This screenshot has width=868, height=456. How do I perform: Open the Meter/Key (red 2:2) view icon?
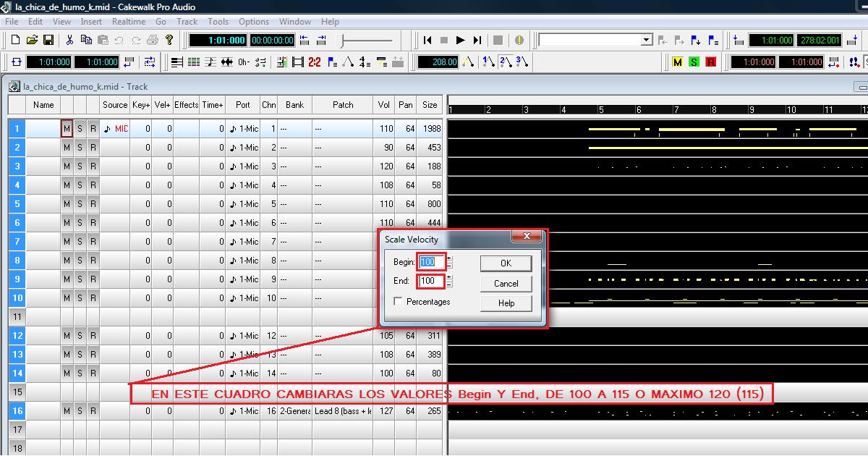(314, 62)
